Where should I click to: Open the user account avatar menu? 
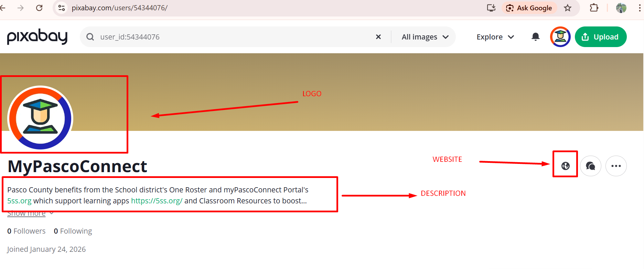tap(560, 37)
